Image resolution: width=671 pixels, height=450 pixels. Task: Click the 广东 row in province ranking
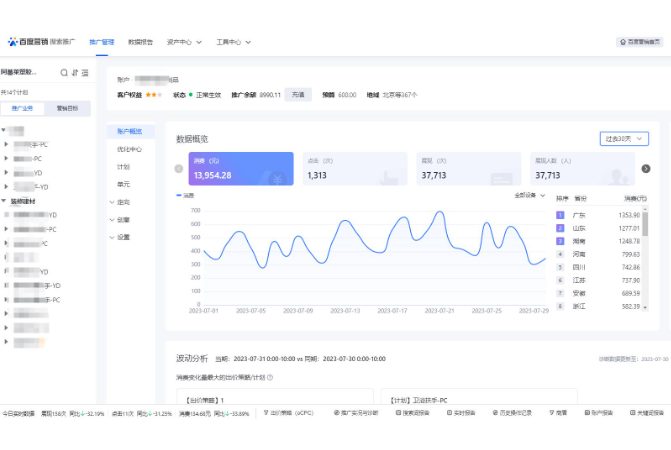[598, 215]
